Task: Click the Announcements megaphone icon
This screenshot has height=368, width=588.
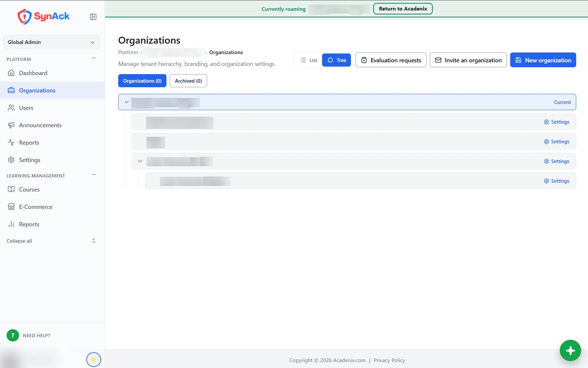Action: click(11, 125)
